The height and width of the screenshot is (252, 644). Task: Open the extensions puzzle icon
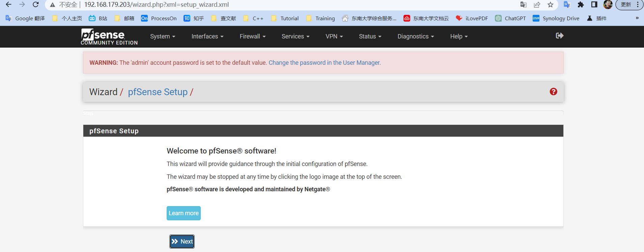point(581,5)
